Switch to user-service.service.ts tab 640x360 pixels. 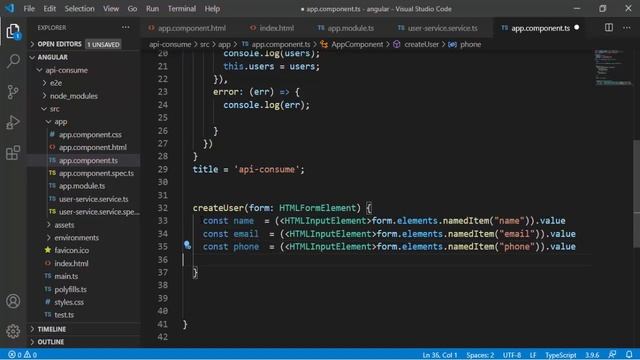coord(438,28)
